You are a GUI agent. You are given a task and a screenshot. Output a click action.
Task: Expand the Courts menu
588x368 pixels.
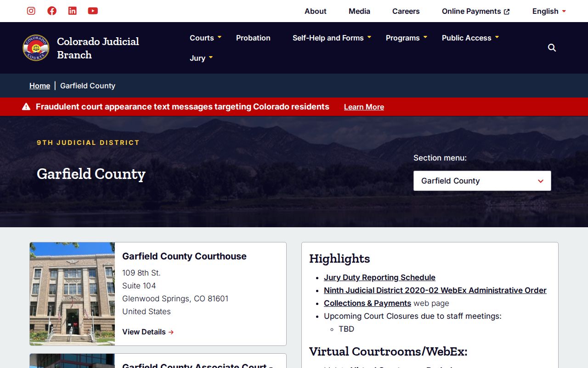coord(206,38)
